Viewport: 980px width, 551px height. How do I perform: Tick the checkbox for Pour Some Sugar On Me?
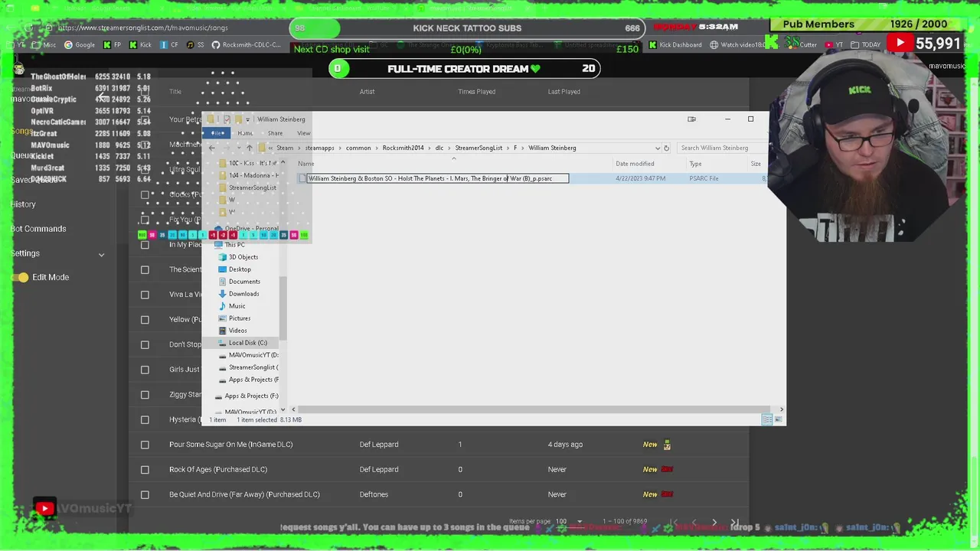pyautogui.click(x=145, y=445)
